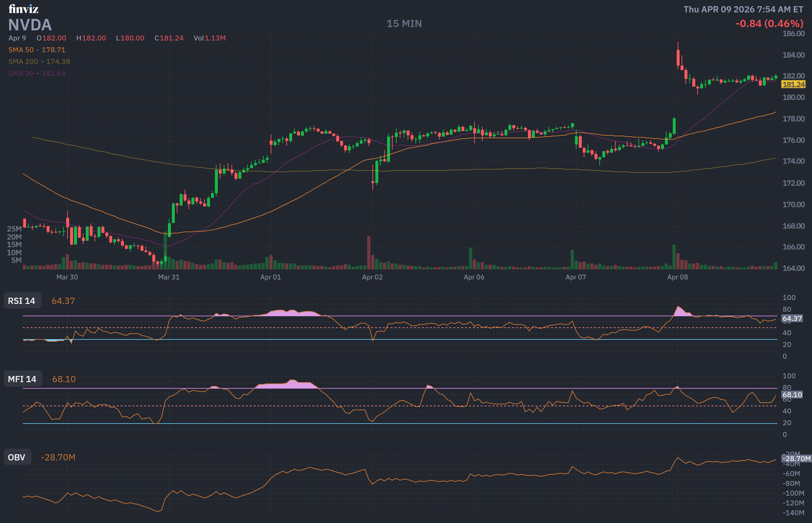Click the OBV indicator label

click(17, 457)
